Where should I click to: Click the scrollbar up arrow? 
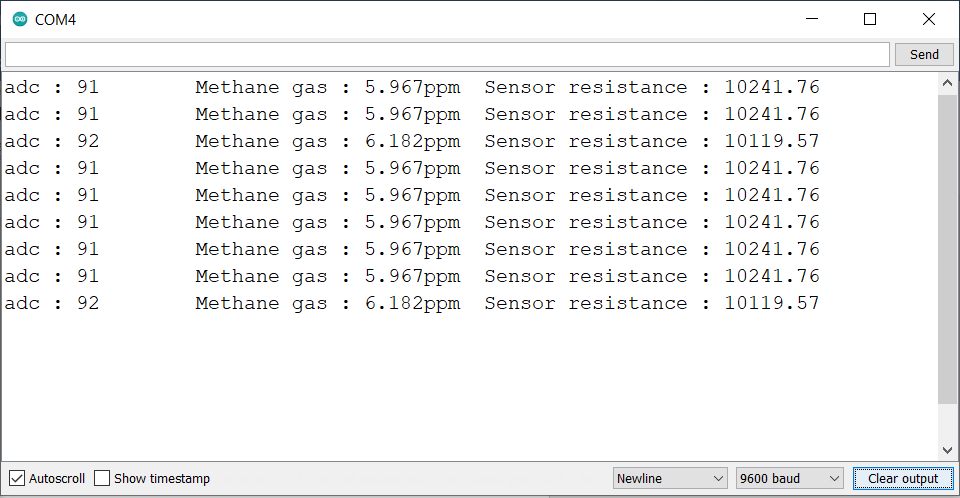[947, 83]
